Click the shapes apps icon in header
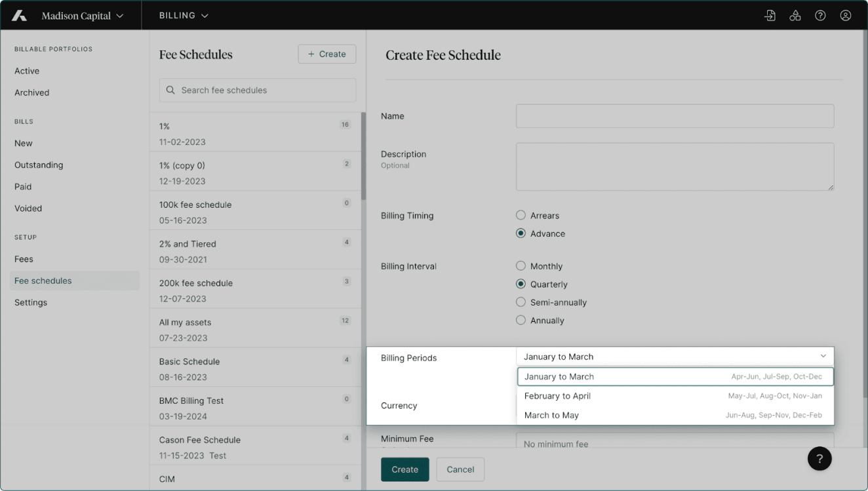The height and width of the screenshot is (491, 868). tap(795, 16)
